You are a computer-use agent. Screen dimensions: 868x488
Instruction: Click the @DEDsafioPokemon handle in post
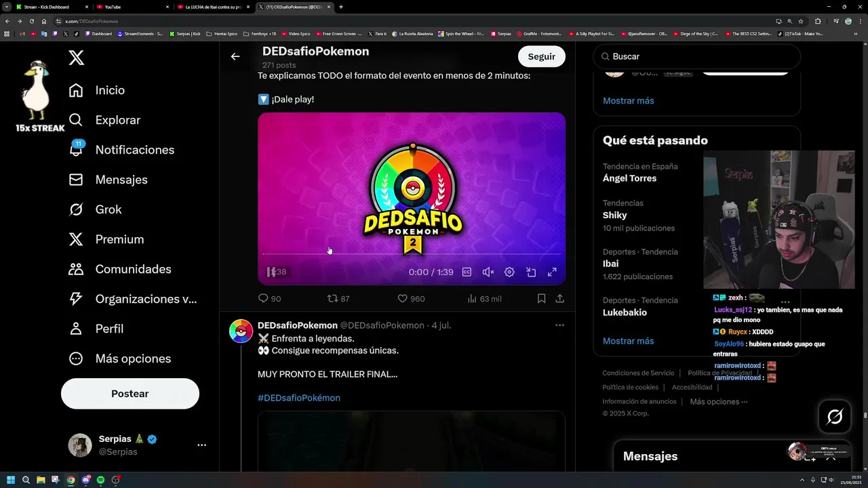[382, 325]
